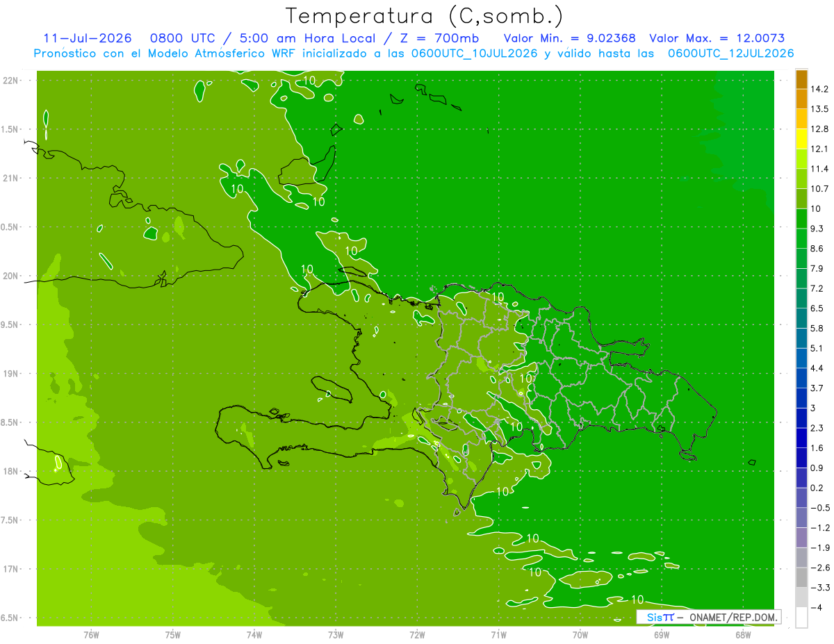
Task: Click the '13.5' colorbar value
Action: click(820, 109)
